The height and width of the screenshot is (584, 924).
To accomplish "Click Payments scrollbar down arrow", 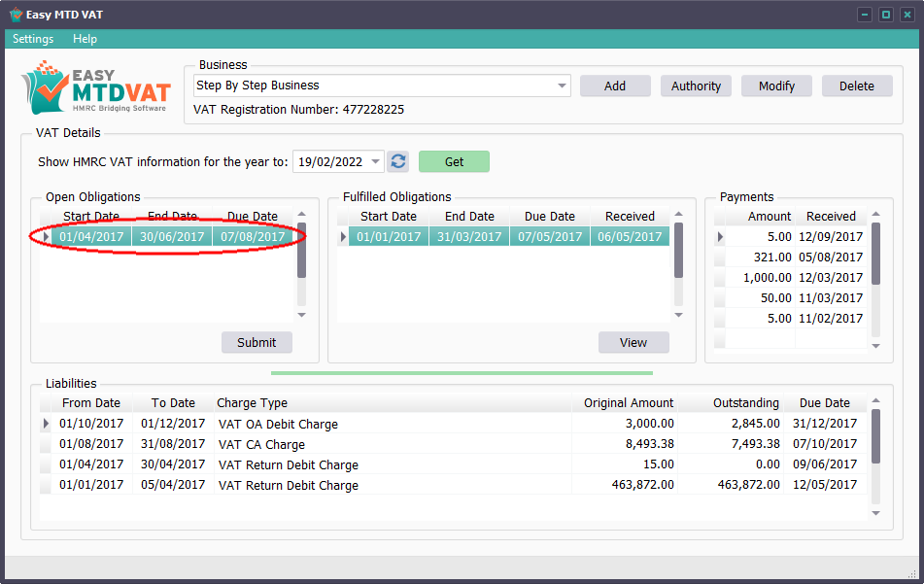I will click(x=876, y=346).
